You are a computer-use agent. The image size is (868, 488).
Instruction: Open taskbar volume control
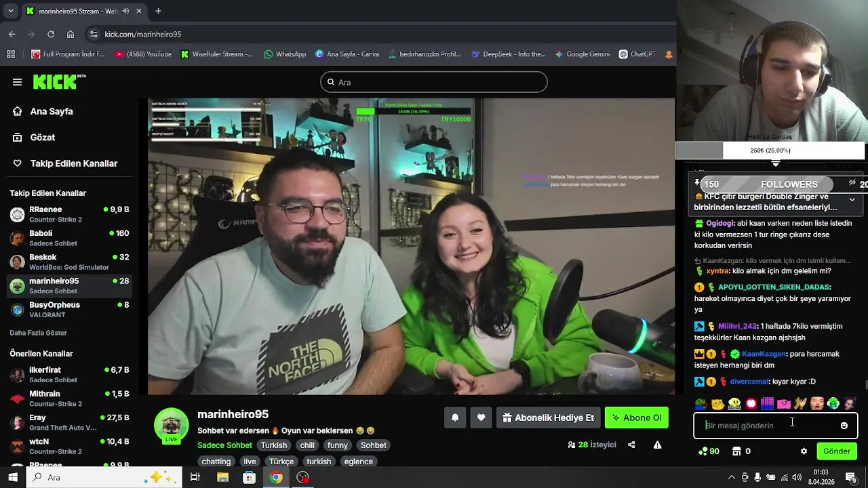(797, 477)
